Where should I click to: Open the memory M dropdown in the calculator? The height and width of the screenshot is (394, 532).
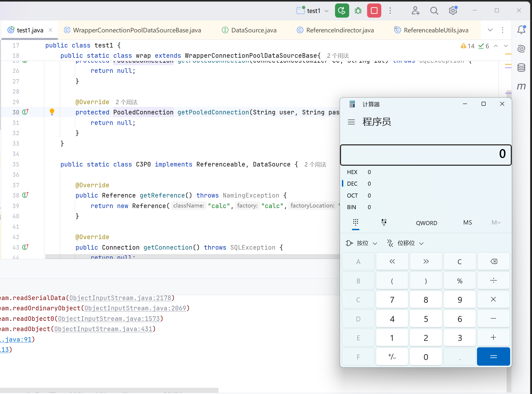pyautogui.click(x=496, y=223)
